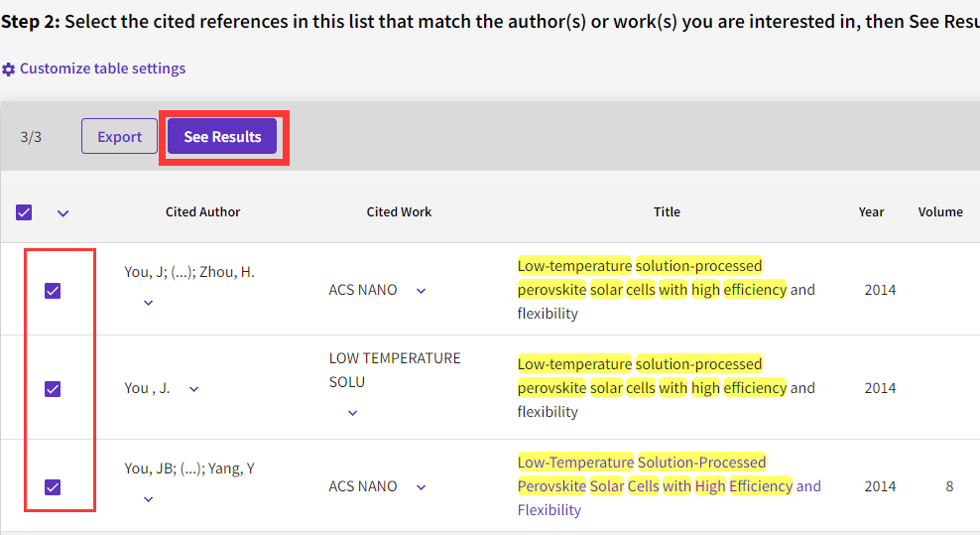Image resolution: width=980 pixels, height=535 pixels.
Task: Click the chevron below LOW TEMPERATURE SOLU
Action: click(x=353, y=413)
